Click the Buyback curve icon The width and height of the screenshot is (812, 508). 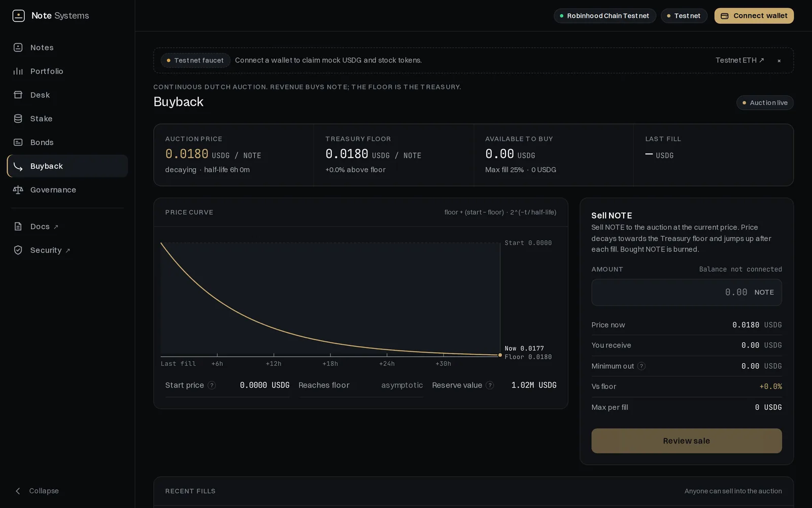[x=18, y=166]
